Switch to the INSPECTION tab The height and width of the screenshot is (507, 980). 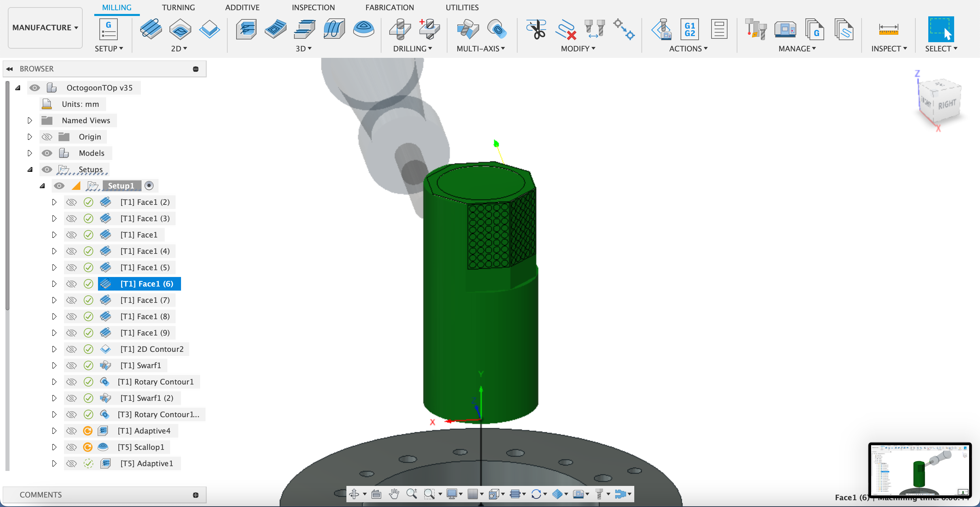click(x=313, y=7)
